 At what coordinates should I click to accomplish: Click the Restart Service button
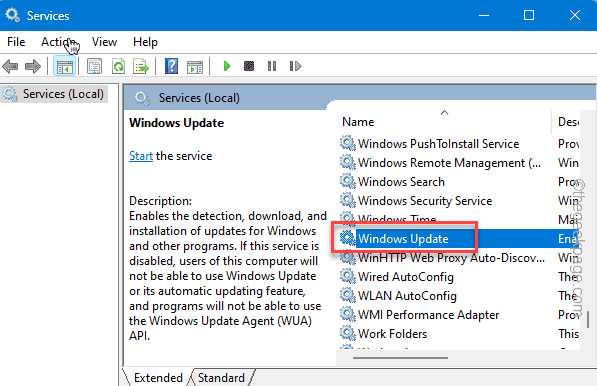295,66
